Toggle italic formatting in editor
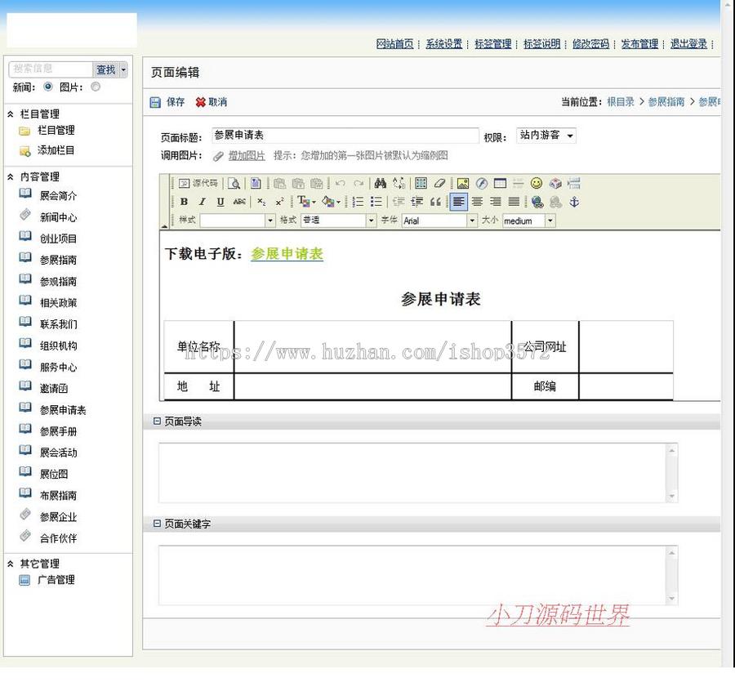 [x=202, y=202]
